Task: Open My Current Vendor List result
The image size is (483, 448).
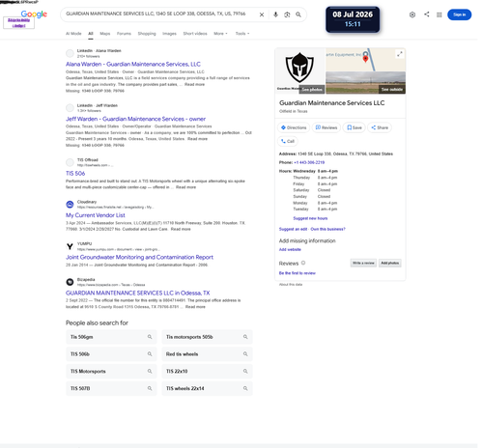Action: 96,215
